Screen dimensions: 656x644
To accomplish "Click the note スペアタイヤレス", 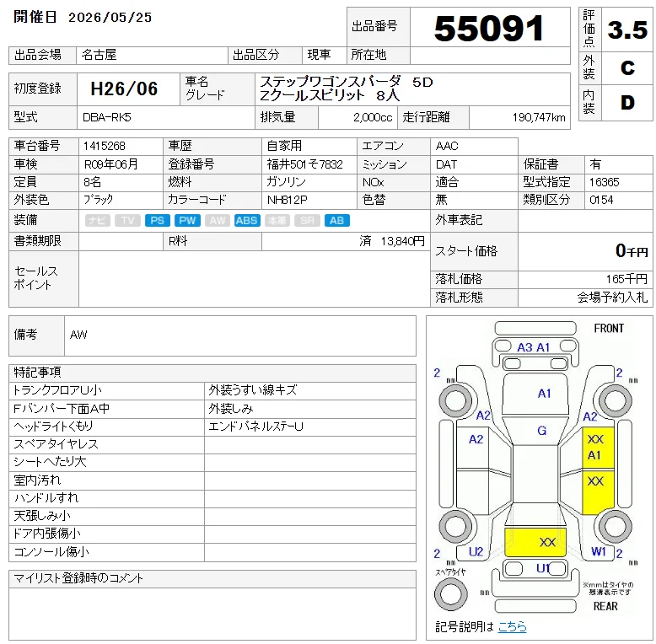I will pyautogui.click(x=56, y=444).
